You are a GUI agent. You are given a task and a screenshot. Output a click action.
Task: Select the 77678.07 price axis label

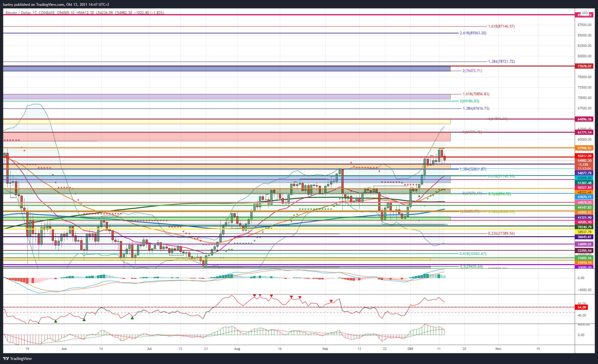[x=585, y=66]
